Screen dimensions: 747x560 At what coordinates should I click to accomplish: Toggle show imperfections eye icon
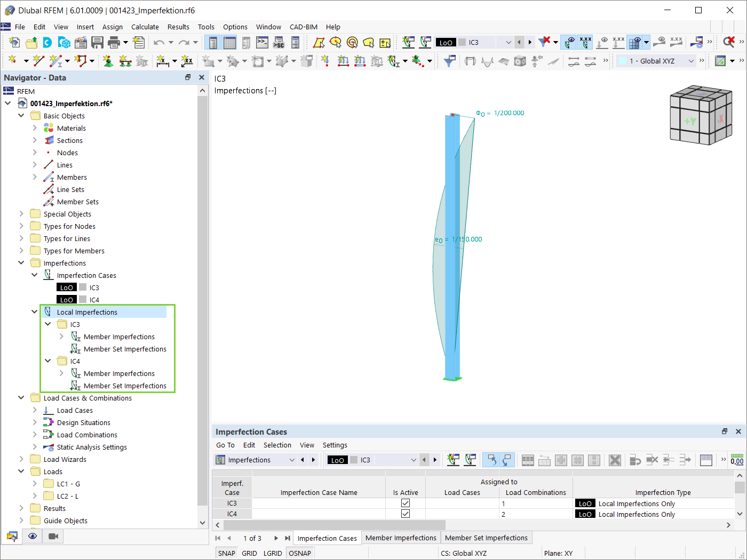coord(569,42)
